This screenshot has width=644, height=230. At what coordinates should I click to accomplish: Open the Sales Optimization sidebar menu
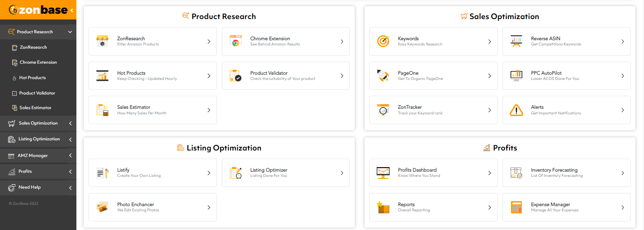point(38,123)
